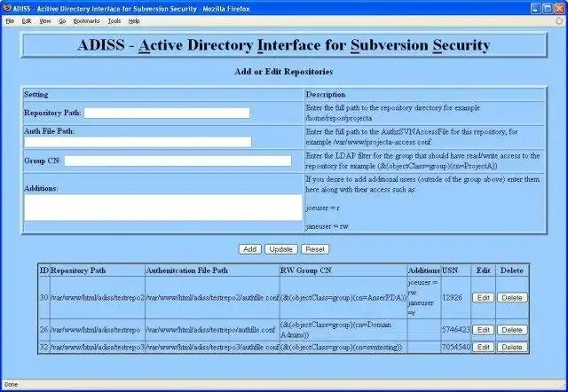
Task: Click the Firefox icon in title bar
Action: point(6,8)
